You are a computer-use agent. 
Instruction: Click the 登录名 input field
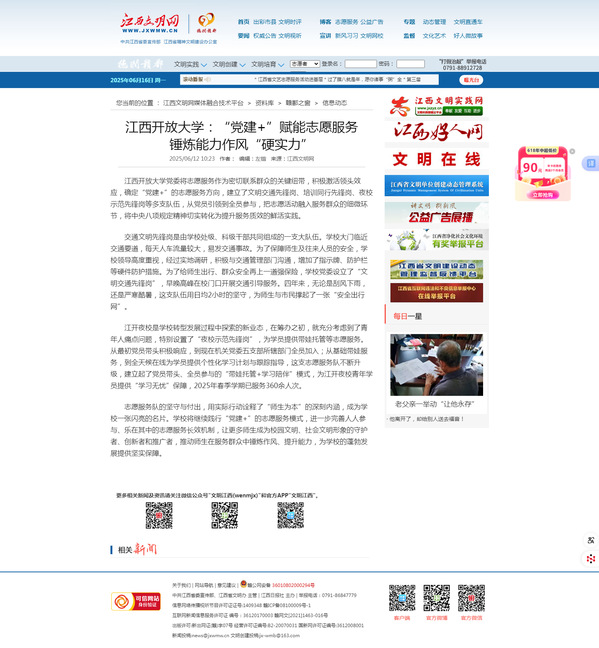(x=360, y=64)
